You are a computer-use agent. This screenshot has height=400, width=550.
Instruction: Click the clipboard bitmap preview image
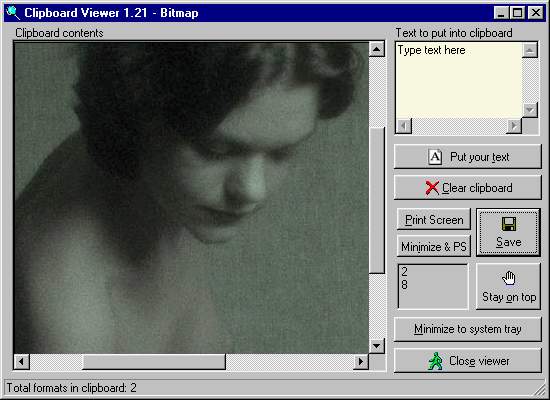click(x=191, y=198)
